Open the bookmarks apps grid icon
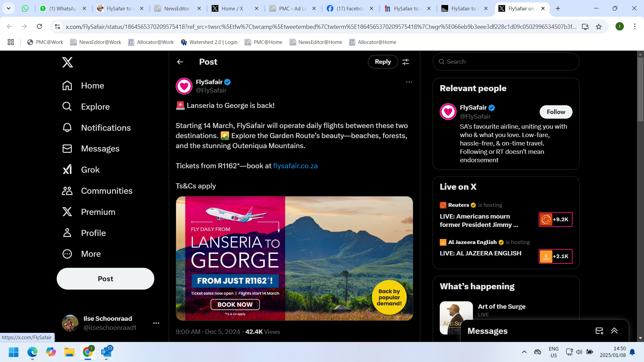 point(11,42)
